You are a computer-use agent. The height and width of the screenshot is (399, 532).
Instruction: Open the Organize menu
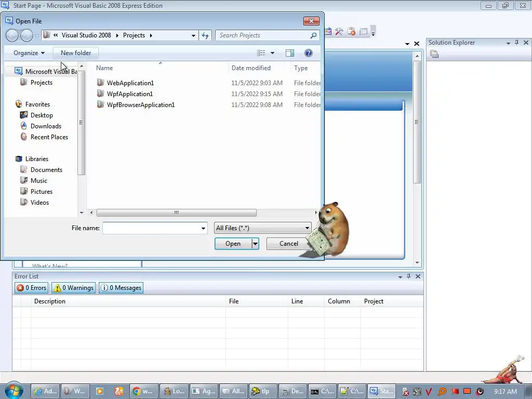pyautogui.click(x=29, y=53)
